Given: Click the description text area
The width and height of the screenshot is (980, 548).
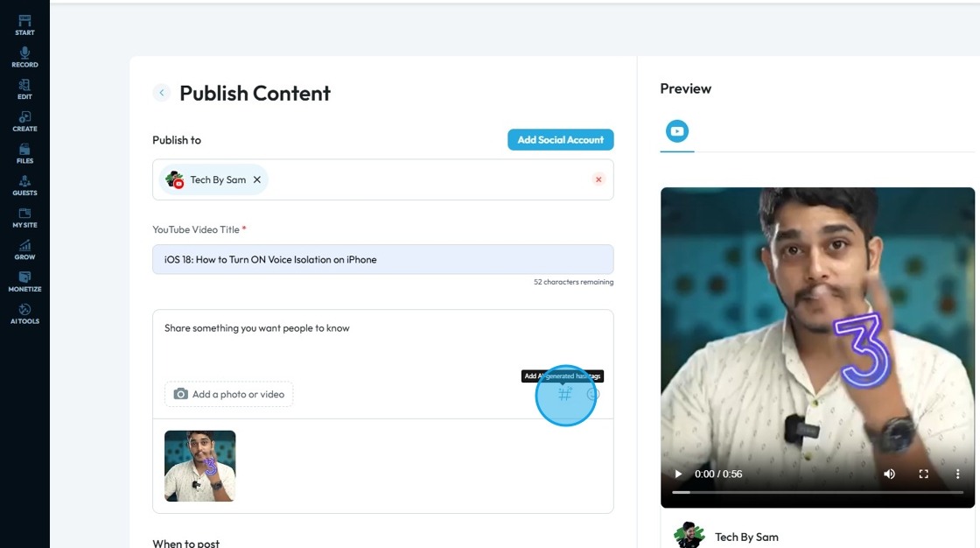Looking at the screenshot, I should point(382,341).
